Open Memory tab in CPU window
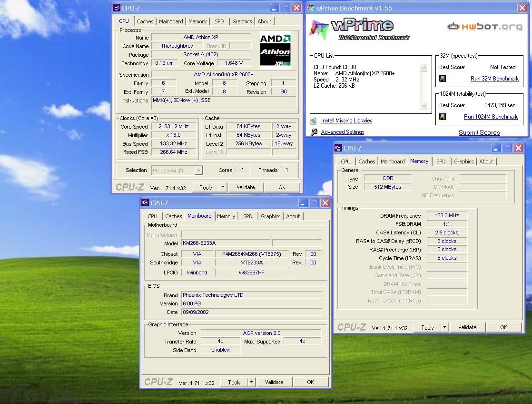Viewport: 532px width, 404px height. coord(197,21)
